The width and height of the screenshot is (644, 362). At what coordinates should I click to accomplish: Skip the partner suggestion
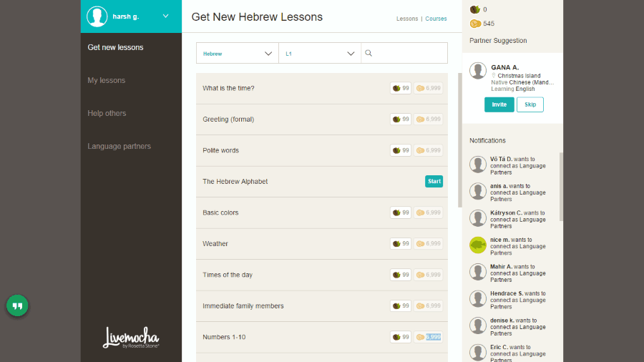click(x=530, y=104)
